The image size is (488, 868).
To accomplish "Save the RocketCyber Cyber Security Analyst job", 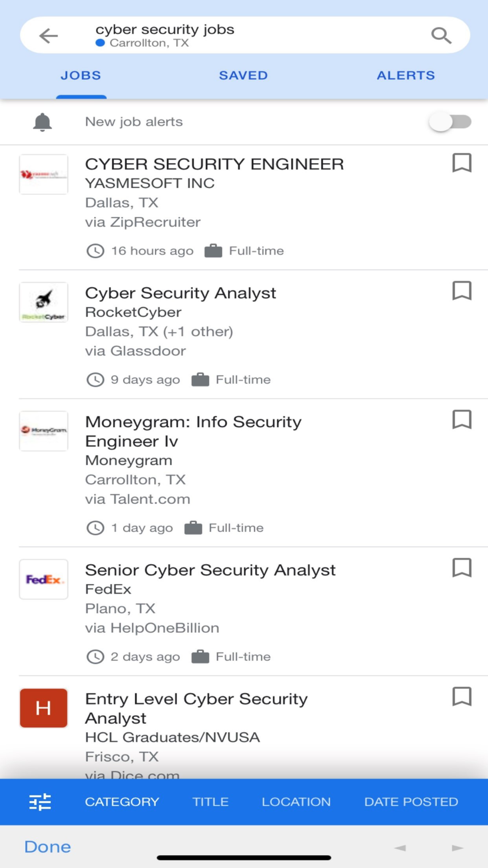I will (462, 291).
